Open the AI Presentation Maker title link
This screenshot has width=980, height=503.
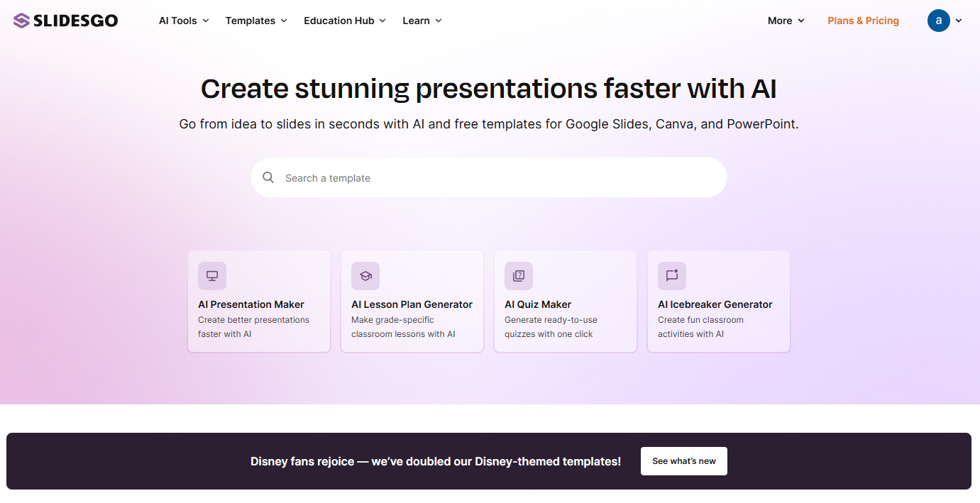251,304
